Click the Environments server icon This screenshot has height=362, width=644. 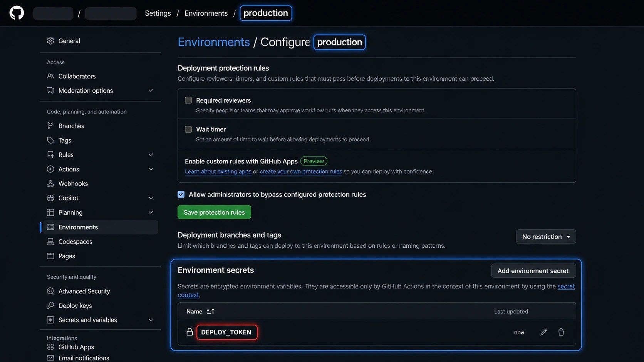(x=50, y=227)
